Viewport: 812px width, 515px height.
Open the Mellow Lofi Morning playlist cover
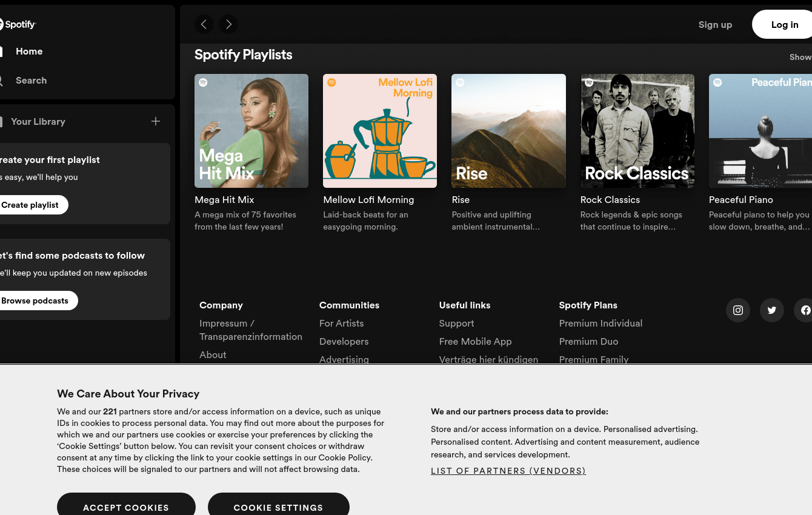pyautogui.click(x=380, y=131)
